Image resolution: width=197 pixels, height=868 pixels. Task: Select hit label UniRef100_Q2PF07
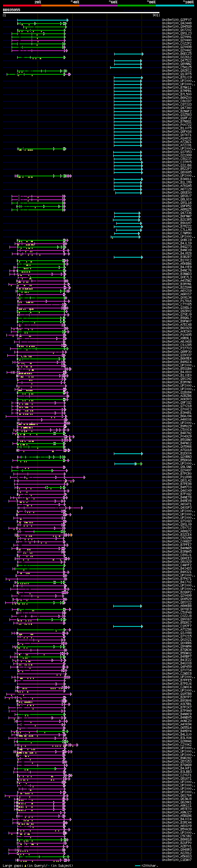click(x=177, y=20)
